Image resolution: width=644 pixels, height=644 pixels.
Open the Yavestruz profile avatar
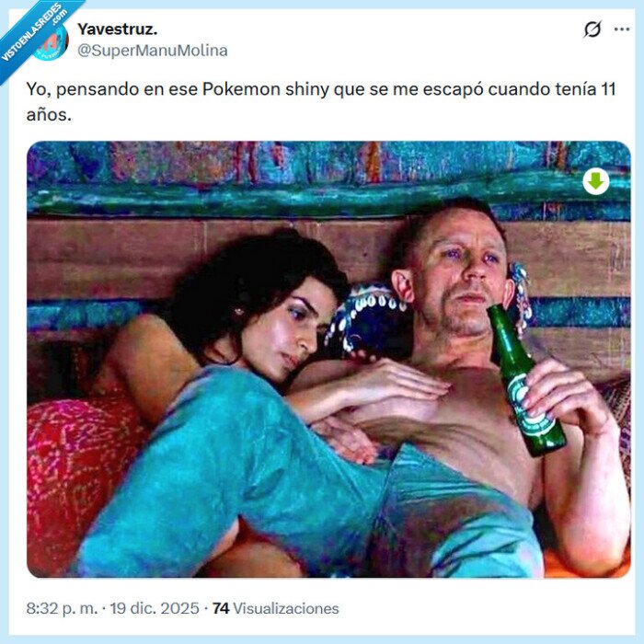[x=52, y=41]
